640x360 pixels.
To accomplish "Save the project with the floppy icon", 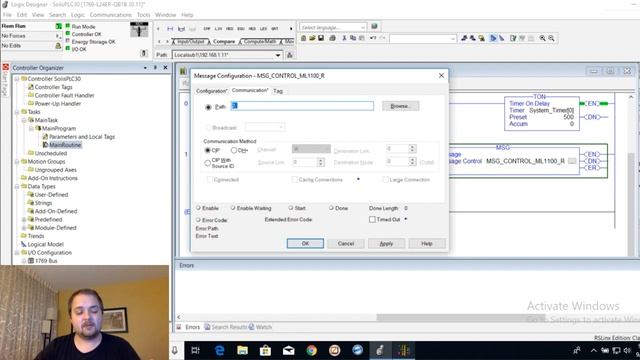I will [321, 38].
